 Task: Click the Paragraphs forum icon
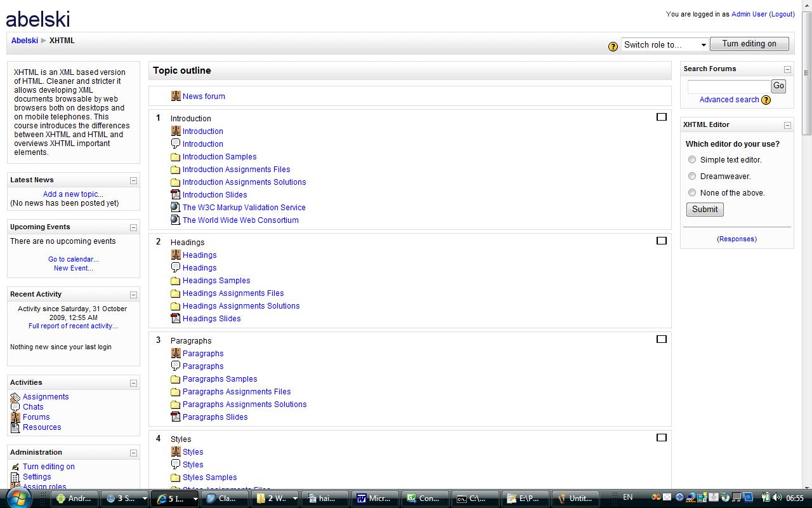tap(176, 353)
